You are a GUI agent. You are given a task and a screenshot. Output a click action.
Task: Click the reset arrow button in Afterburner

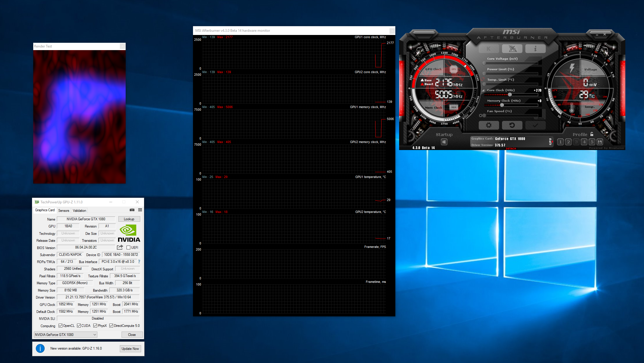point(512,125)
